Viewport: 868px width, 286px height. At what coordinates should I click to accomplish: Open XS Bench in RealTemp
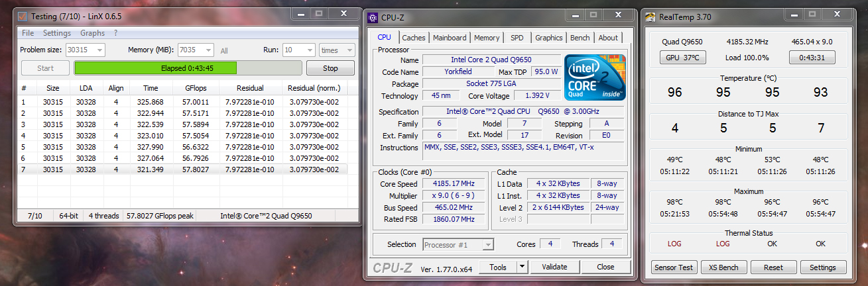pos(723,267)
